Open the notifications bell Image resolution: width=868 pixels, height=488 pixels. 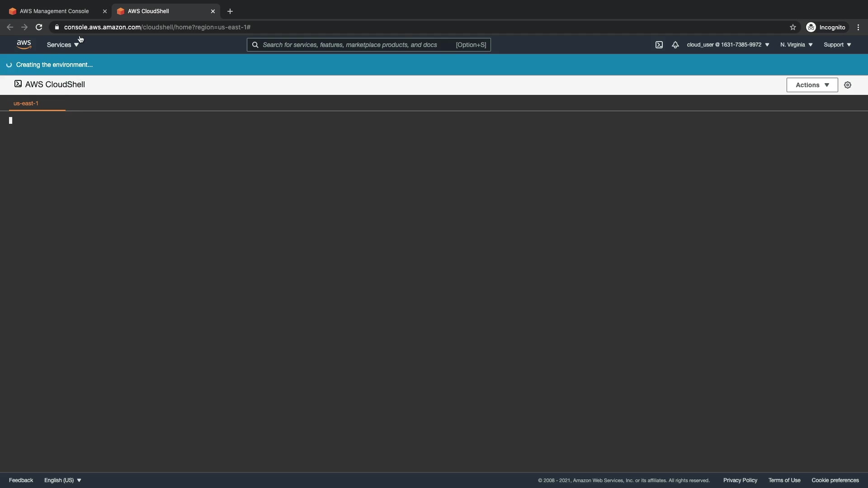(675, 45)
